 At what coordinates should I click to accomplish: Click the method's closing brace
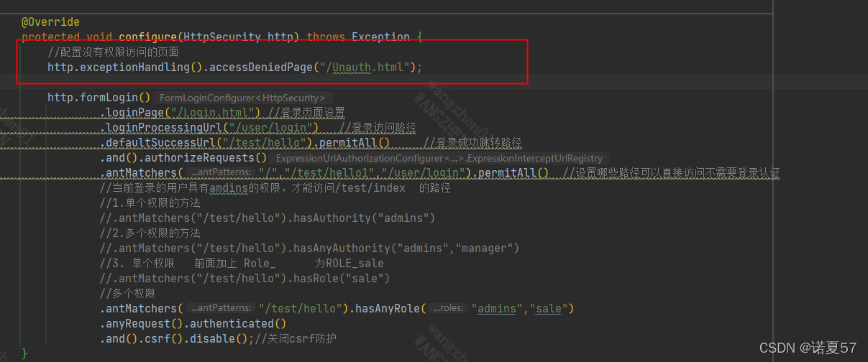(24, 353)
